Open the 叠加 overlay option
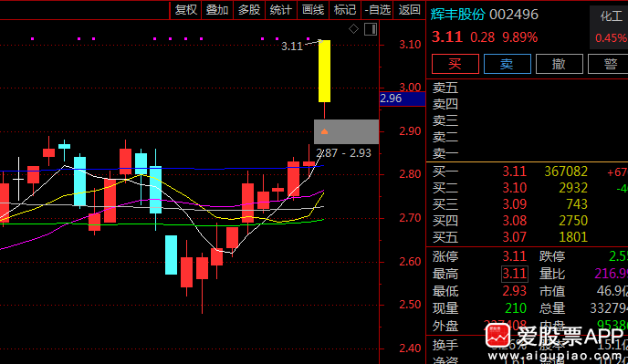 (217, 10)
